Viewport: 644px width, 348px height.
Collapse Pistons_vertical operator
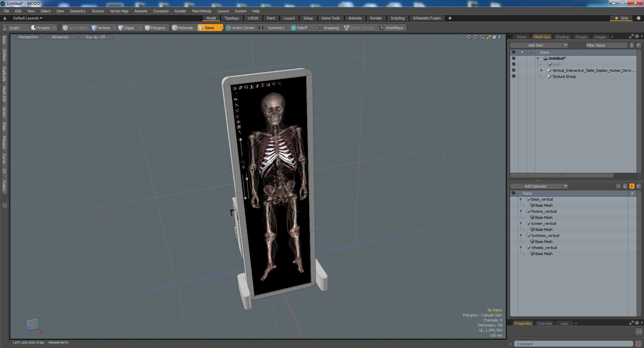pos(521,211)
